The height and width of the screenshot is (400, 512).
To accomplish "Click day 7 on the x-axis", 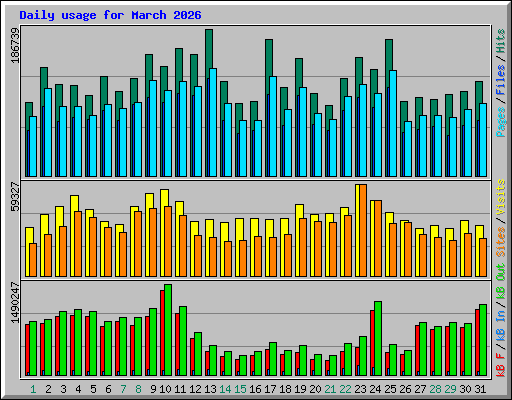I will 123,389.
